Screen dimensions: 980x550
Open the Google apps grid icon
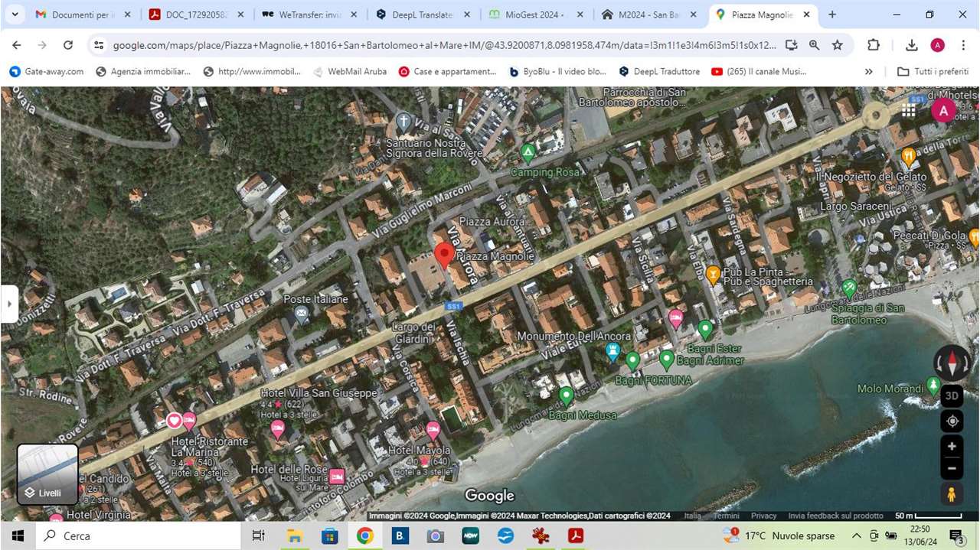point(908,110)
